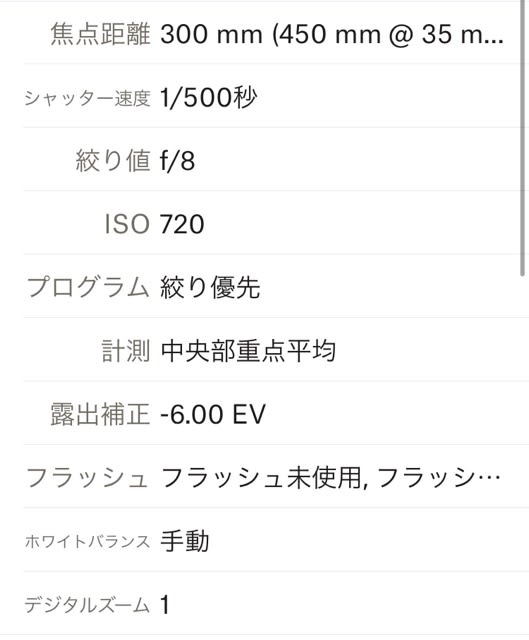The width and height of the screenshot is (529, 640).
Task: Select the 絞り値 label
Action: [x=113, y=160]
